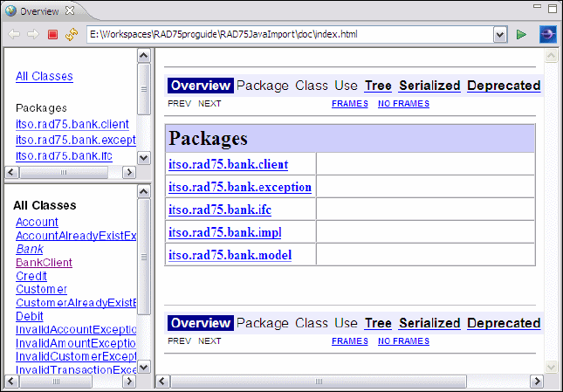Viewport: 563px width, 392px height.
Task: Open itso.rad75.bank.ifc in Packages table
Action: pyautogui.click(x=220, y=210)
